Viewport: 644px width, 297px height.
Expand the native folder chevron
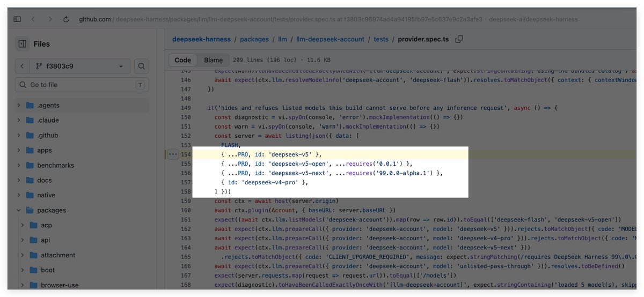(x=20, y=195)
